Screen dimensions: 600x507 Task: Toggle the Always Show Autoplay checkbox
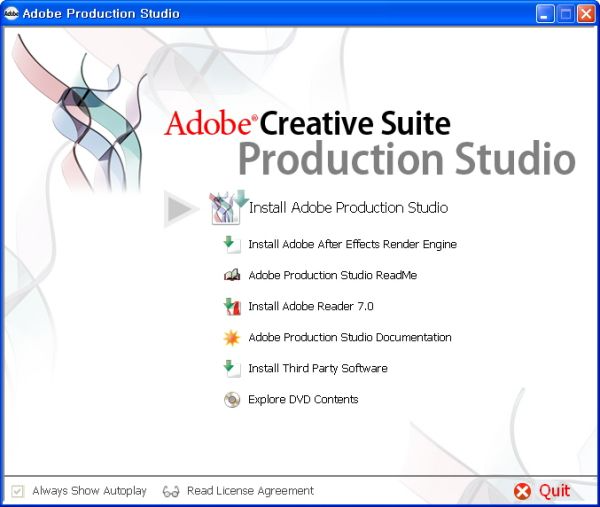coord(18,491)
